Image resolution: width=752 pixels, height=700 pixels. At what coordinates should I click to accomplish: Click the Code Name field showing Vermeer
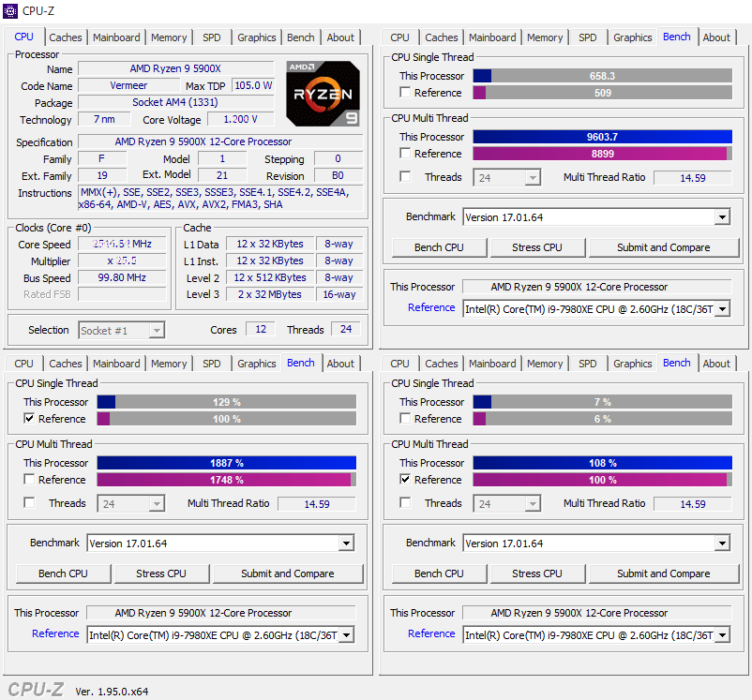129,85
